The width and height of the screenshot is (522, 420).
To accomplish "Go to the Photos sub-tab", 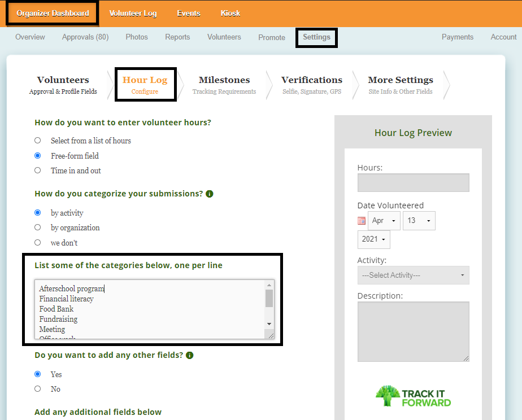I will click(x=137, y=37).
